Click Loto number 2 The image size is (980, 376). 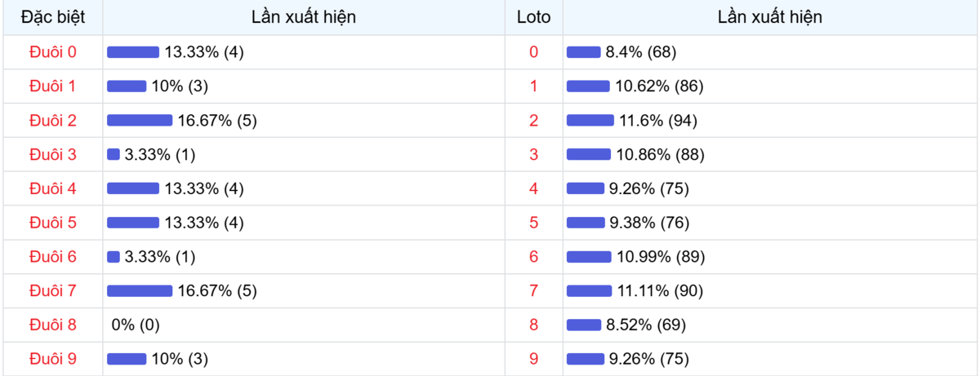(x=534, y=121)
